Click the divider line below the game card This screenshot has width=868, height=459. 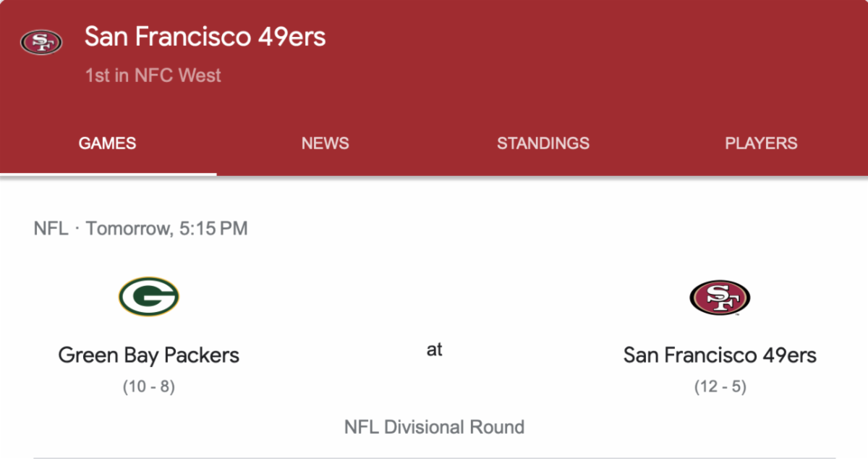(434, 457)
